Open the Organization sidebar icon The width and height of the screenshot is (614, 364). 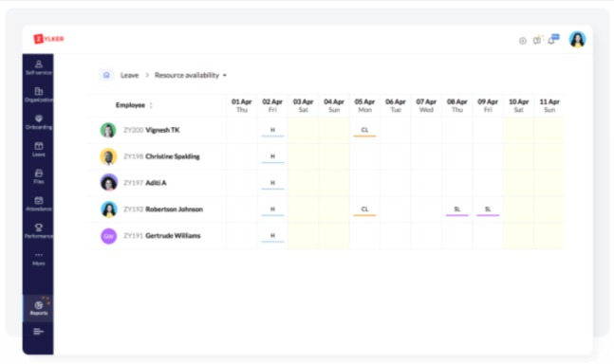[38, 95]
